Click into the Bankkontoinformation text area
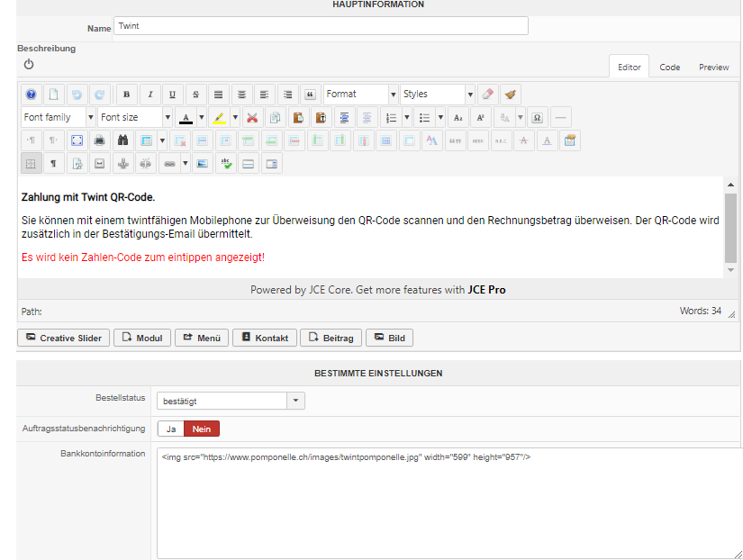This screenshot has height=560, width=743. pos(449,503)
